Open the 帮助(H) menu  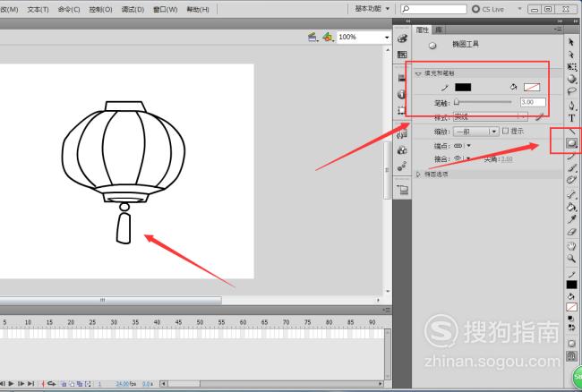tap(198, 9)
